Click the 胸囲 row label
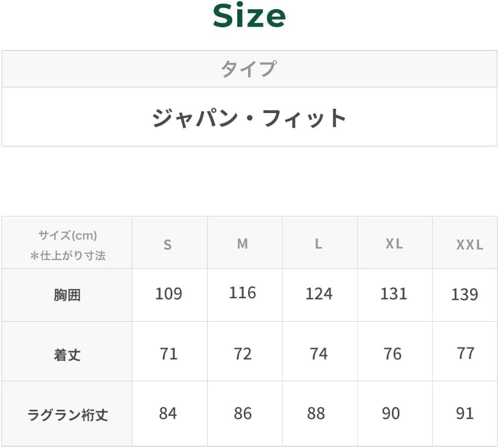Screen dimensions: 499x448 [x=67, y=295]
